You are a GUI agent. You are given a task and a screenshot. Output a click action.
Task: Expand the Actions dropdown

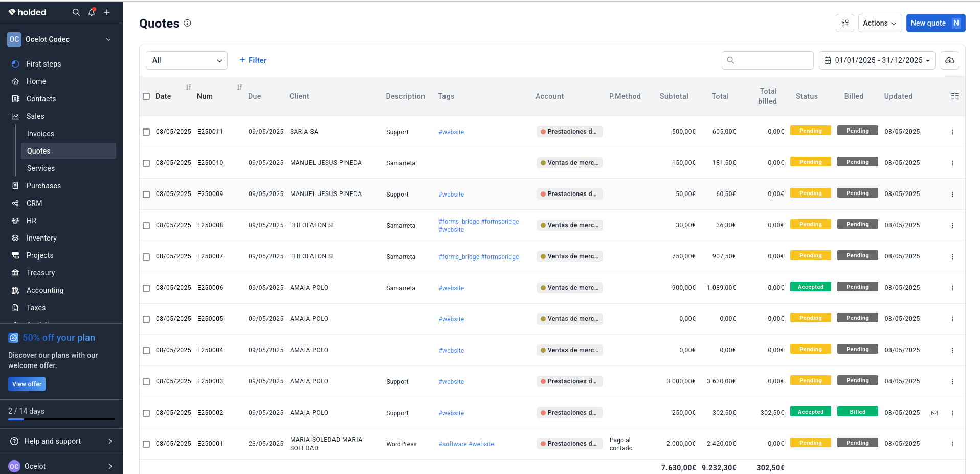[x=879, y=23]
